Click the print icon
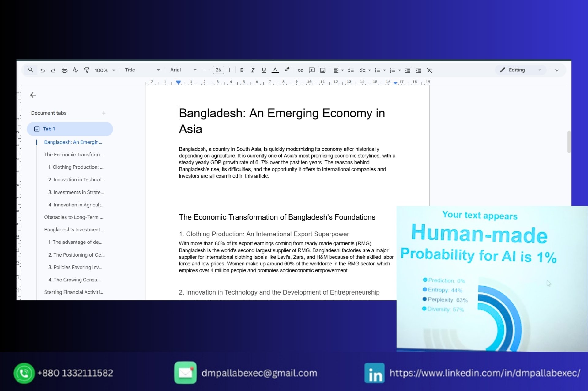The width and height of the screenshot is (588, 391). click(64, 70)
